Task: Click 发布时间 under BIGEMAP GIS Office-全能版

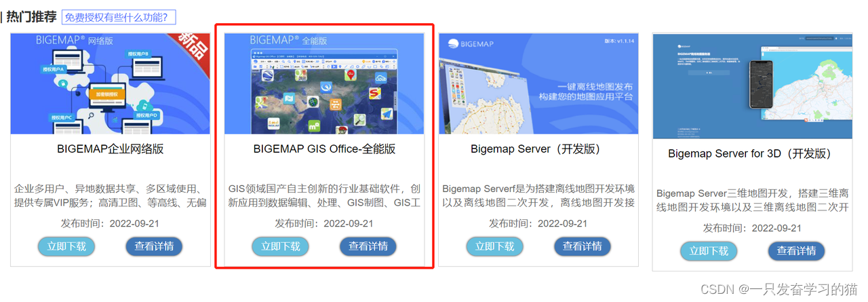Action: pos(324,223)
